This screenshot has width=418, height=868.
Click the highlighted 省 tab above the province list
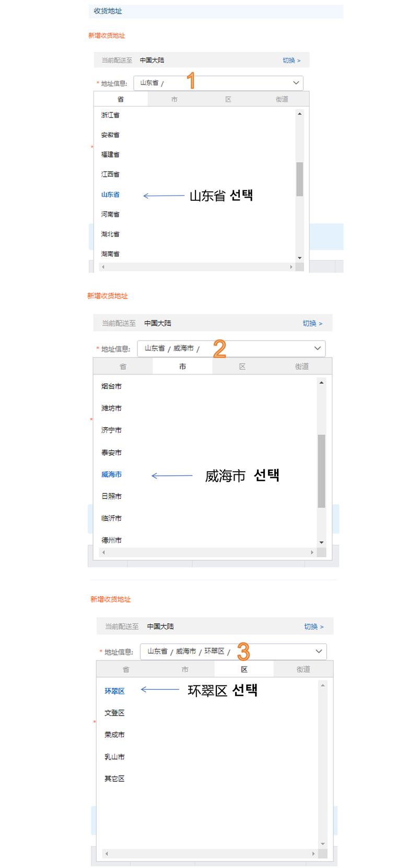(x=121, y=99)
